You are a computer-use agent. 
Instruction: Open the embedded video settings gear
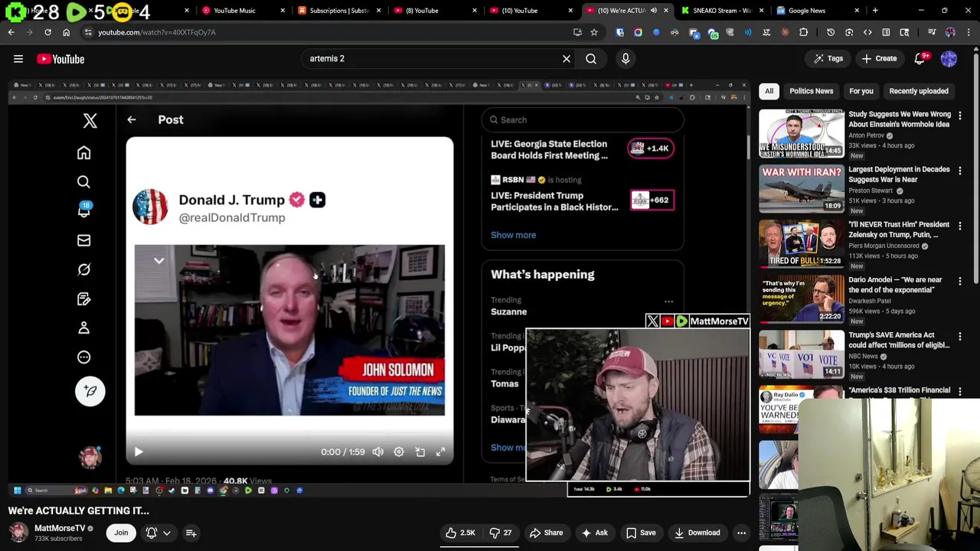[399, 452]
